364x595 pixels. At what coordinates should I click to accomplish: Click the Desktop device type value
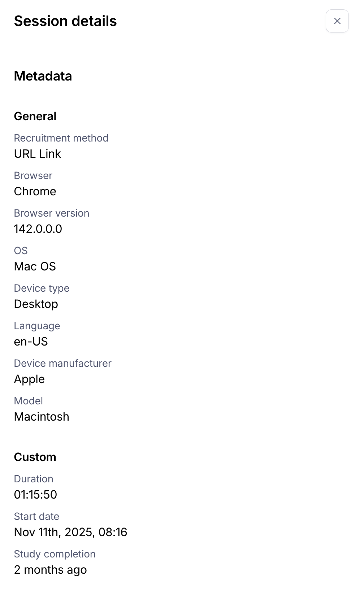point(36,304)
